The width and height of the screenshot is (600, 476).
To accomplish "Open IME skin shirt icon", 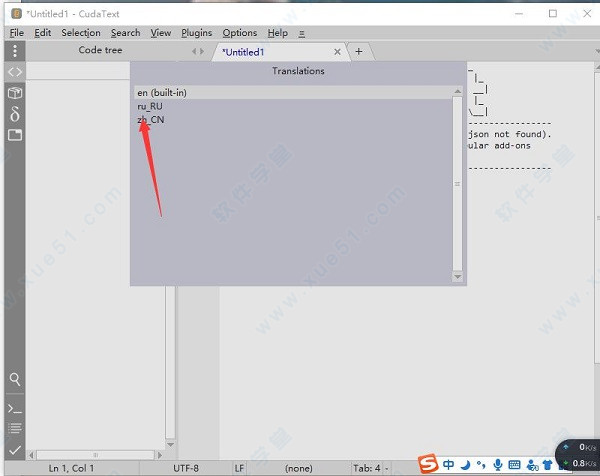I will [548, 465].
